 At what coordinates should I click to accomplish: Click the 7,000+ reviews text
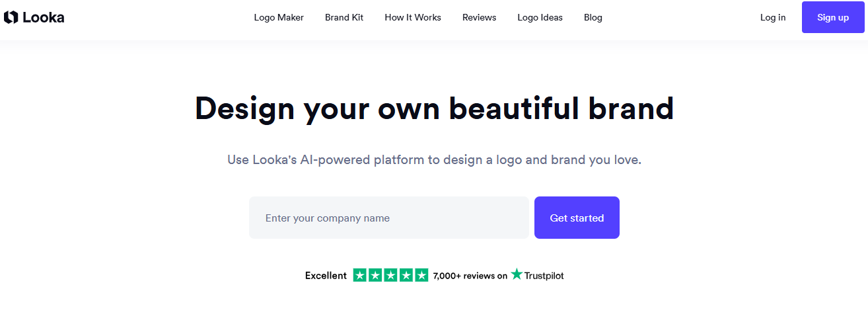tap(470, 276)
